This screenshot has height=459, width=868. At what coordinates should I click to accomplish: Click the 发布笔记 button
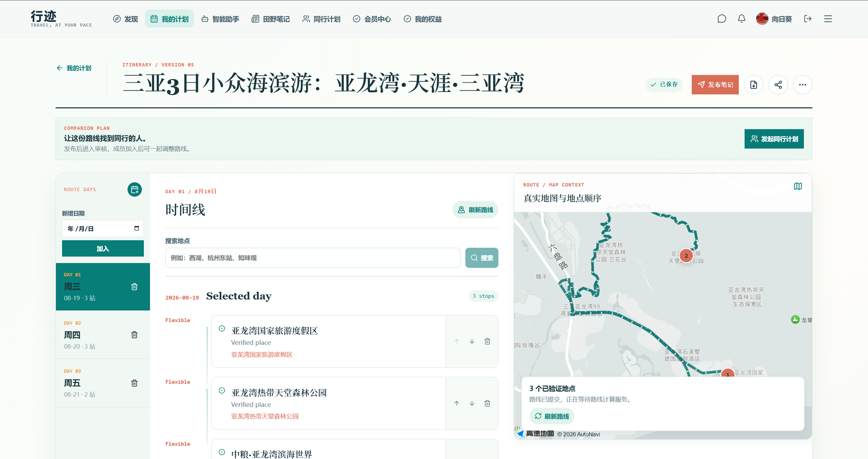point(715,85)
